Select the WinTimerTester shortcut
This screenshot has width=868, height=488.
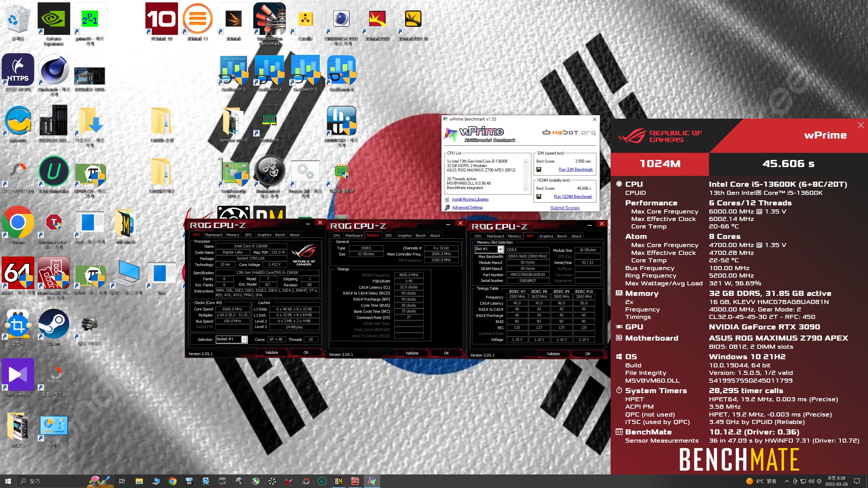pos(54,228)
